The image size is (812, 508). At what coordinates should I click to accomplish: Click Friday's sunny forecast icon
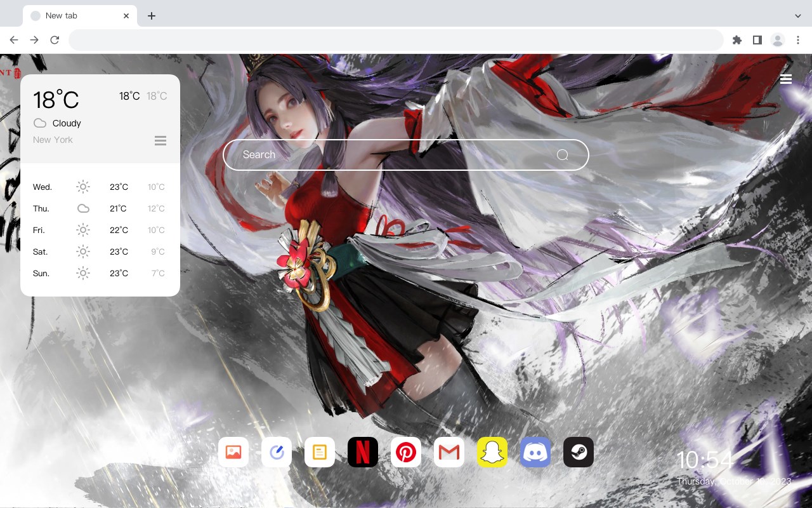tap(83, 230)
